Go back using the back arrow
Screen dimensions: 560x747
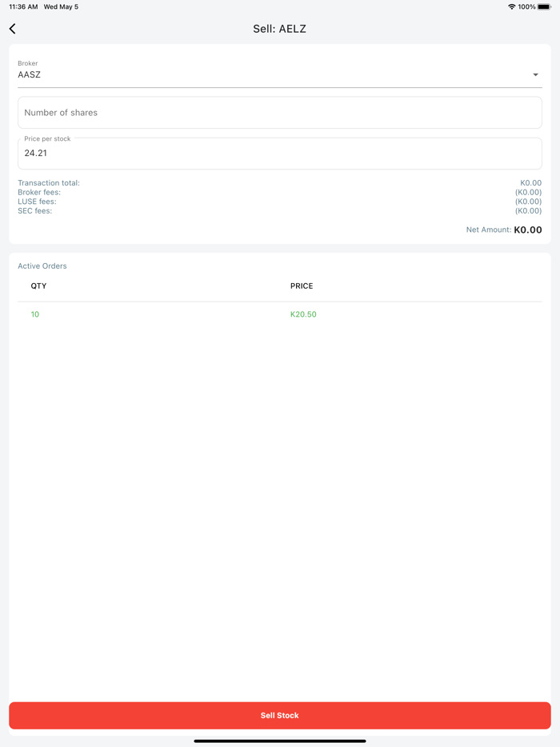[x=12, y=29]
